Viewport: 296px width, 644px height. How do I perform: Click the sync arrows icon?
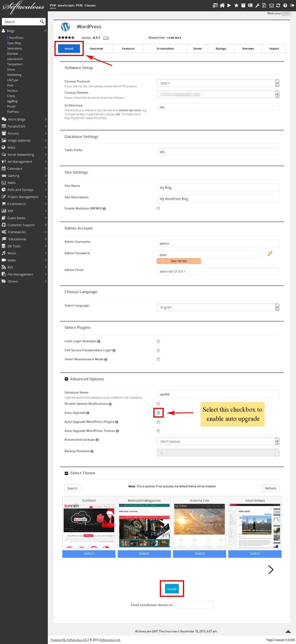[278, 5]
